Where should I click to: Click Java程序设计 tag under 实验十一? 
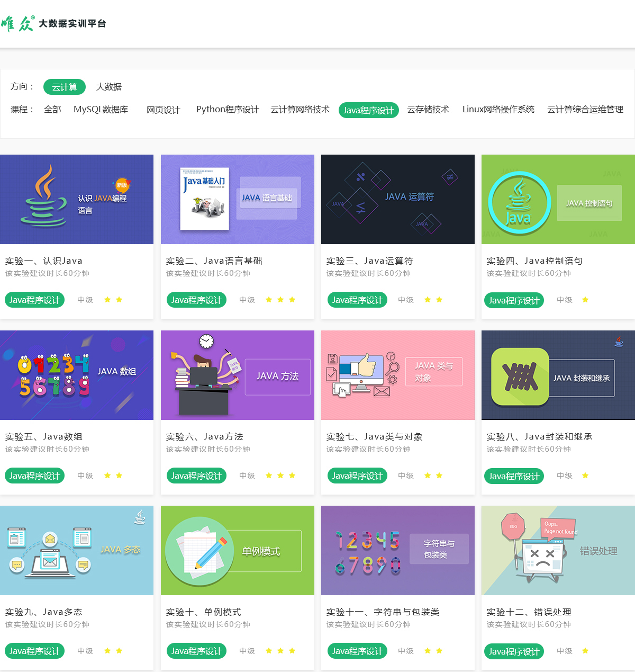tap(357, 651)
